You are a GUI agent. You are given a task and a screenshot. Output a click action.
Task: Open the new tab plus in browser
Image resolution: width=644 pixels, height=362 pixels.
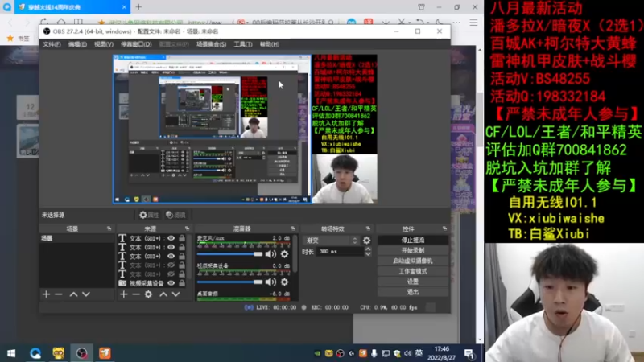pyautogui.click(x=138, y=7)
